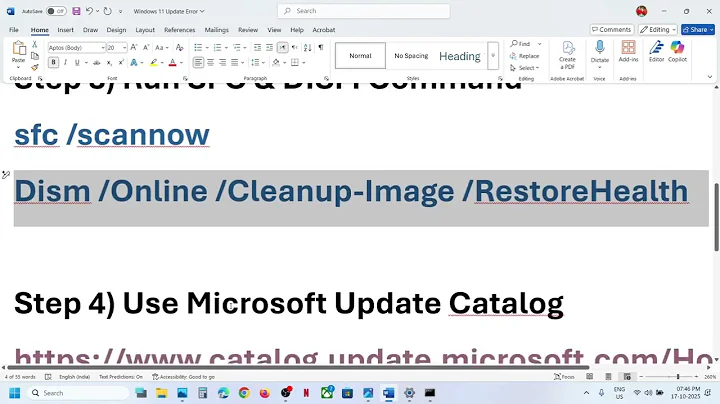Toggle align left paragraph button

[x=198, y=62]
